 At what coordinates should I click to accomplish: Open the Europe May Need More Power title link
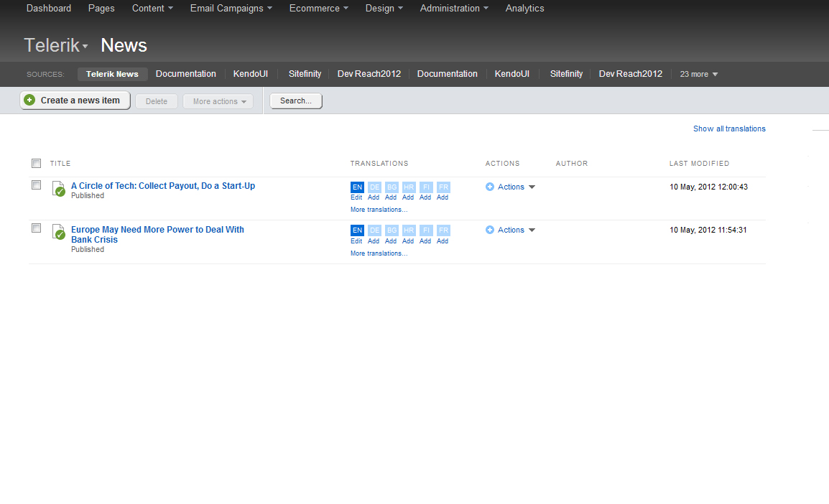tap(157, 235)
